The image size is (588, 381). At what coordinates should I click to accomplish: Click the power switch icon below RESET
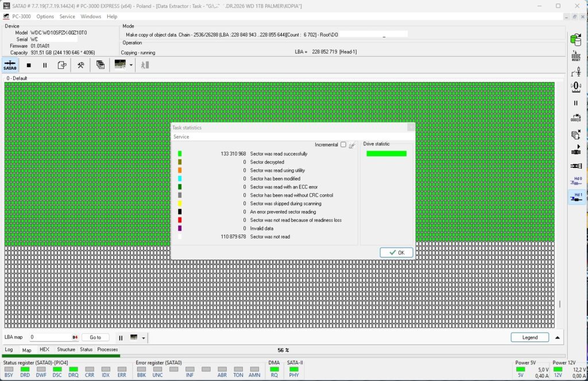click(576, 72)
